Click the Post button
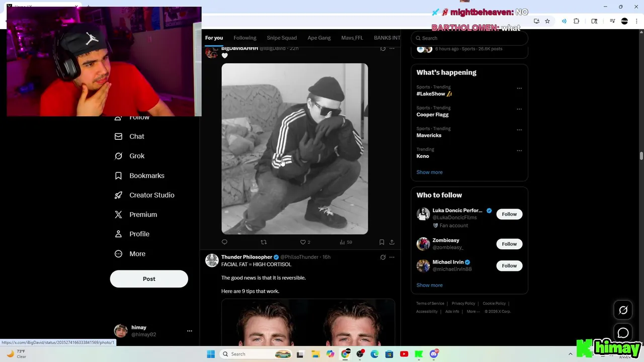The image size is (644, 362). point(149,279)
